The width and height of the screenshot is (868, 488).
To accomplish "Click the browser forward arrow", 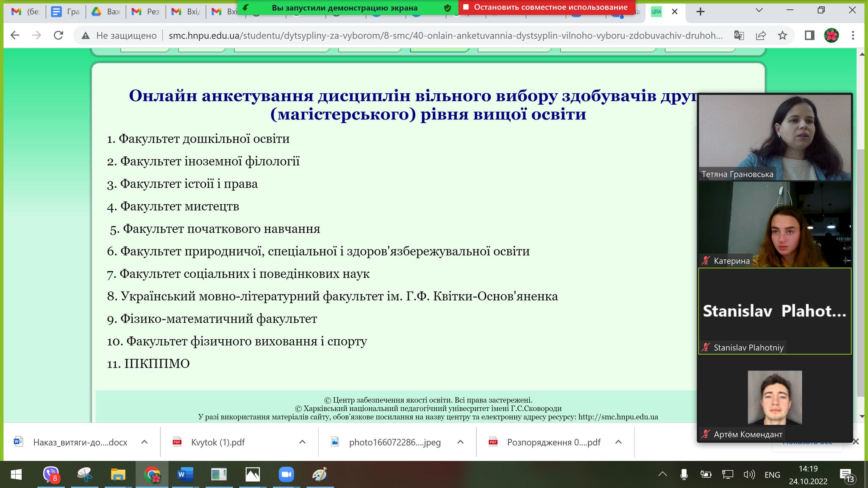I will 36,36.
